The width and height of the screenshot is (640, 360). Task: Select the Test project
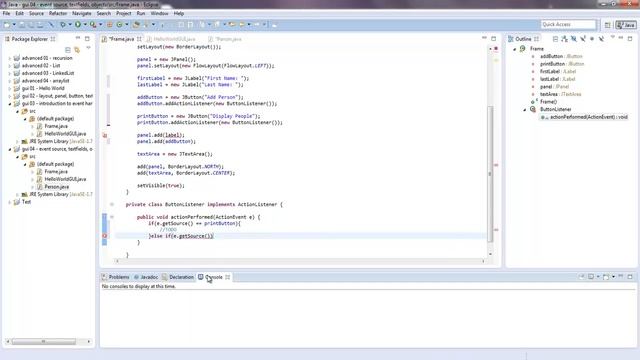click(26, 202)
